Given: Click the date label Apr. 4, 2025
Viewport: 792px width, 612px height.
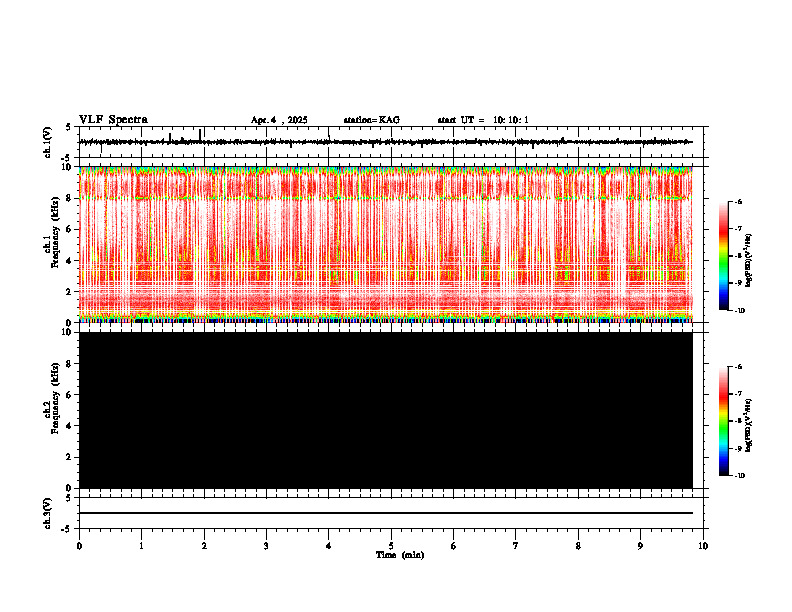Looking at the screenshot, I should click(279, 120).
